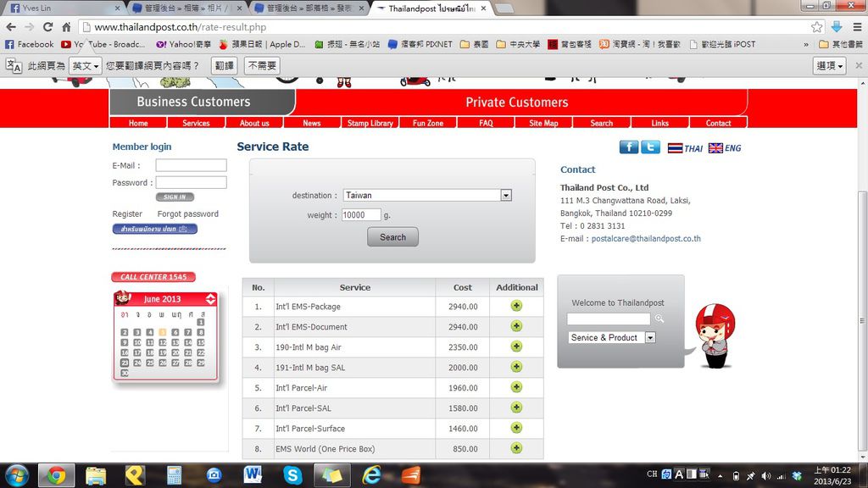
Task: Launch Microsoft Word from the taskbar
Action: [253, 475]
